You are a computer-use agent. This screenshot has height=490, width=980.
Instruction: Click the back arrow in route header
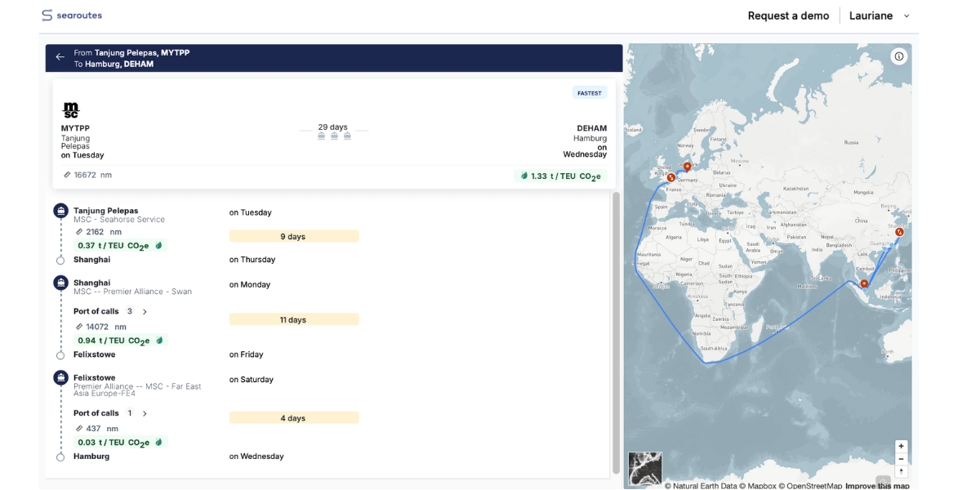pyautogui.click(x=60, y=57)
